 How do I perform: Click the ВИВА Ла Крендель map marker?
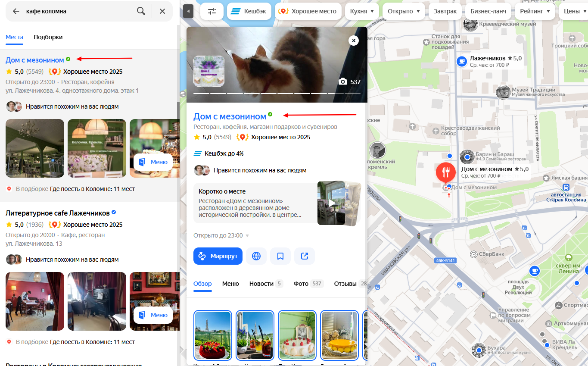pyautogui.click(x=547, y=345)
